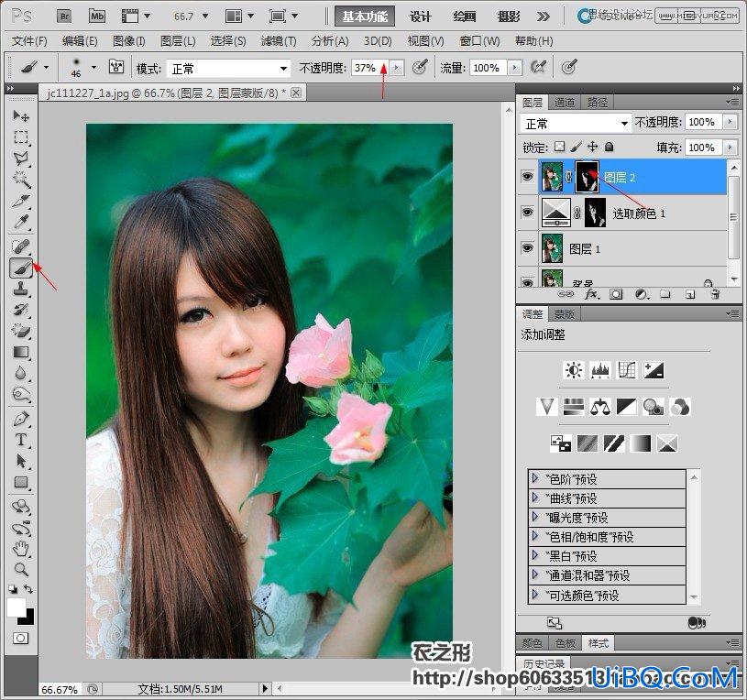Select the Path Selection tool
This screenshot has height=700, width=747.
pos(20,461)
